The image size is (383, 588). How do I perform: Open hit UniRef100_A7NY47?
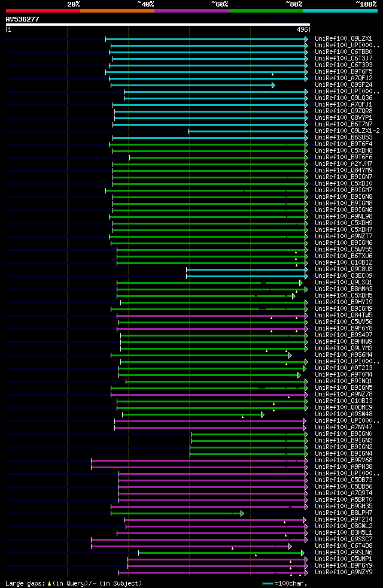point(344,427)
